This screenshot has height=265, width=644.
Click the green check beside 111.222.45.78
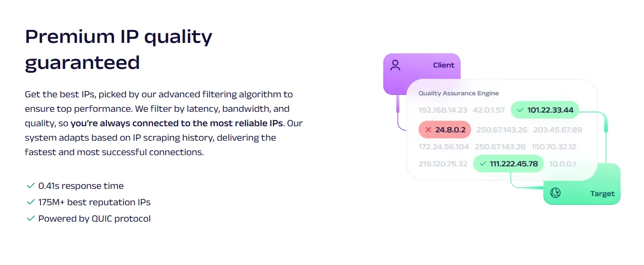tap(483, 164)
